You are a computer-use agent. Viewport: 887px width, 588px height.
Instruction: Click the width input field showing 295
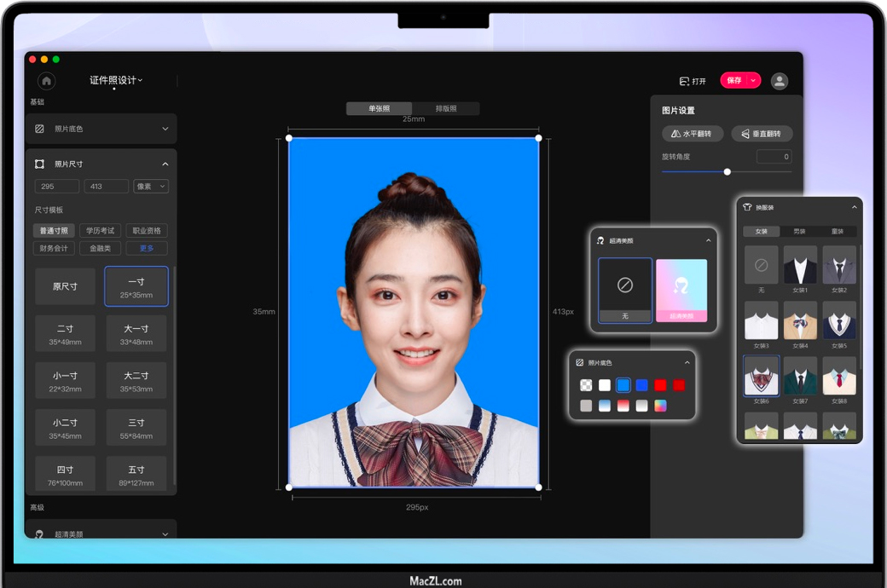click(x=57, y=186)
